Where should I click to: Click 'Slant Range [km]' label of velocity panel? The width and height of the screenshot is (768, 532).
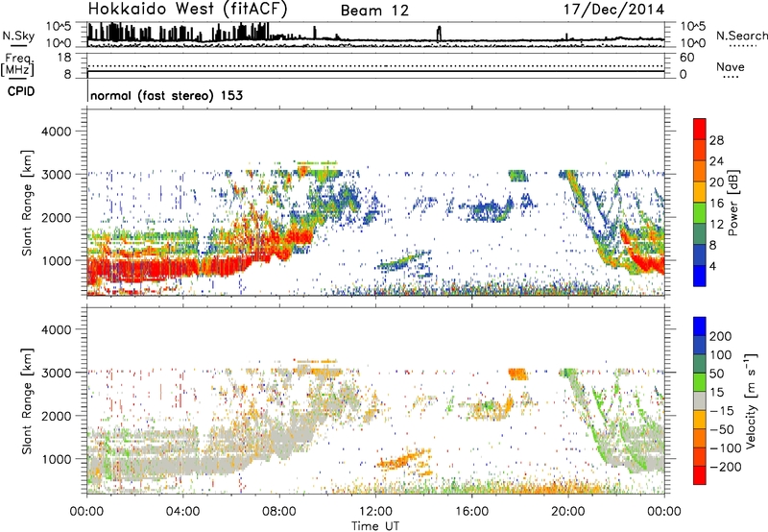(x=27, y=400)
